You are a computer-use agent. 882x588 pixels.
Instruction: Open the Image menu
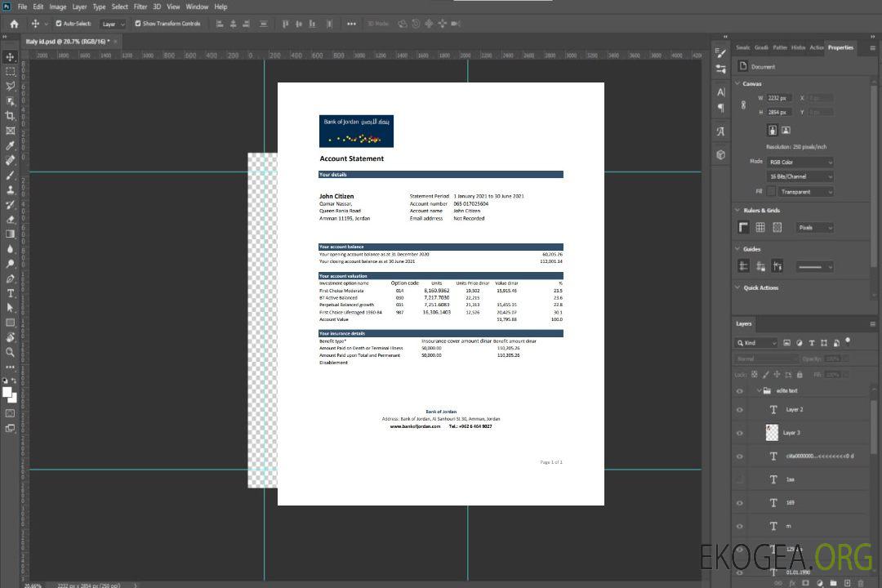tap(57, 7)
